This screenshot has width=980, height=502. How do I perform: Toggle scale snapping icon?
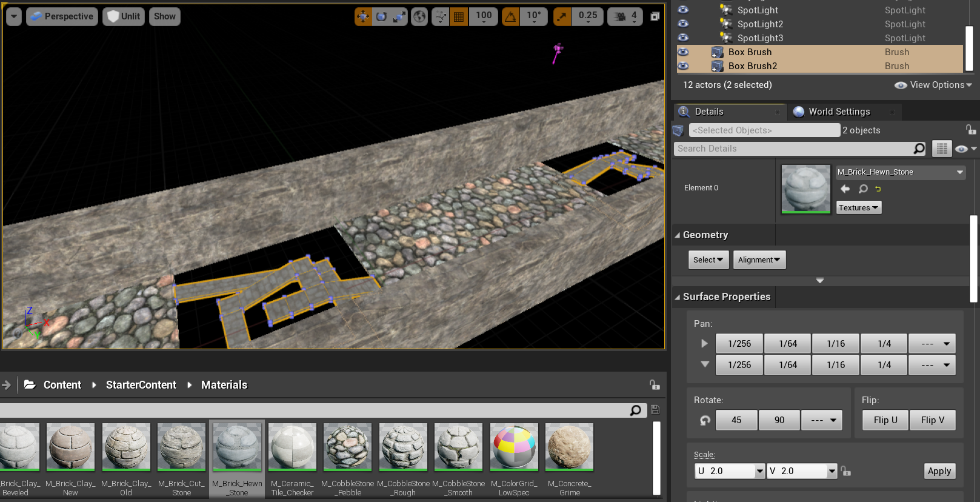pyautogui.click(x=562, y=16)
